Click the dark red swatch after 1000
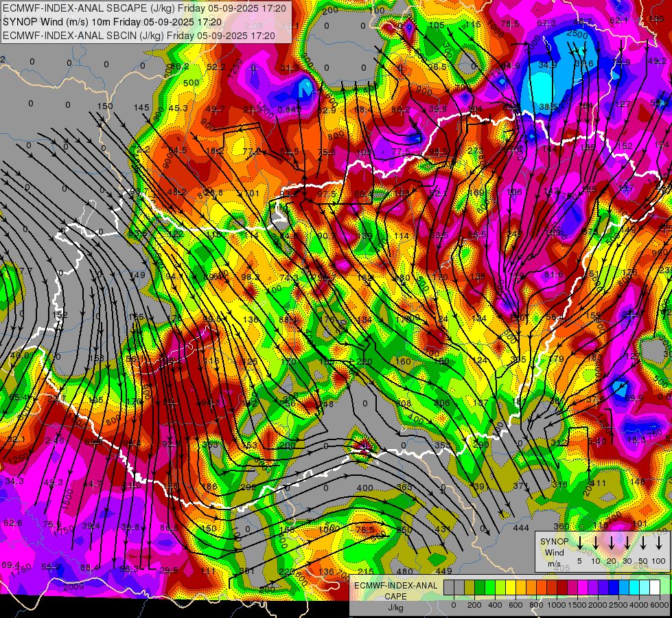672x618 pixels. pos(562,588)
